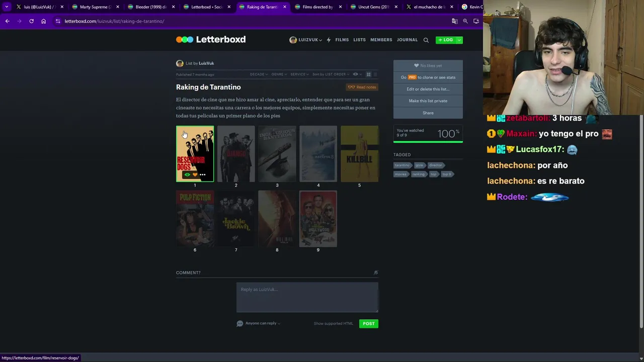Close the Bleeder (1999) tab

(x=173, y=7)
